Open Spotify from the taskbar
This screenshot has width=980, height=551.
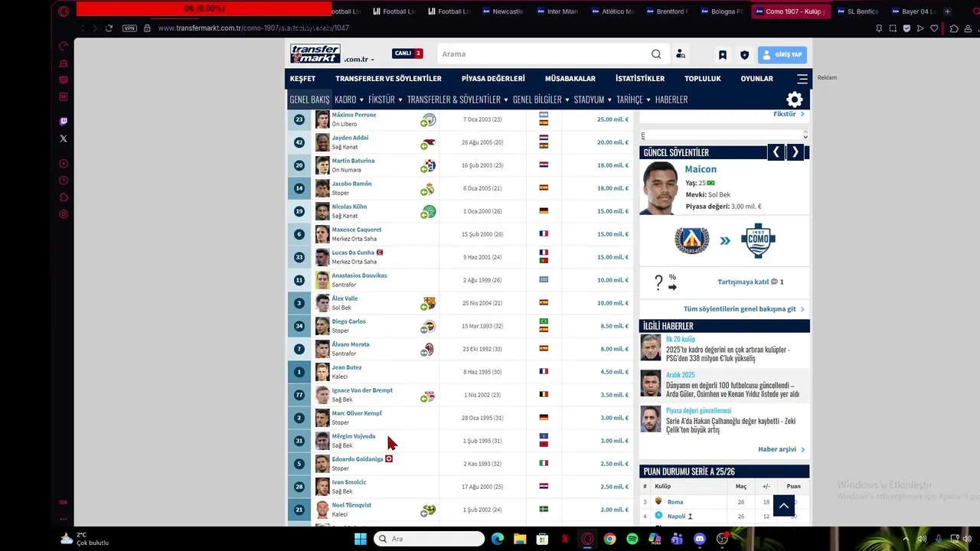click(632, 539)
